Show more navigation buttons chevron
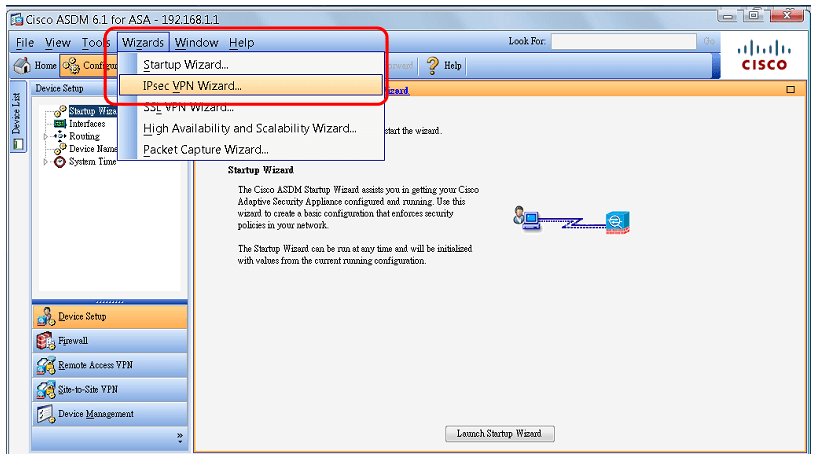Viewport: 813px width, 474px height. [x=180, y=437]
